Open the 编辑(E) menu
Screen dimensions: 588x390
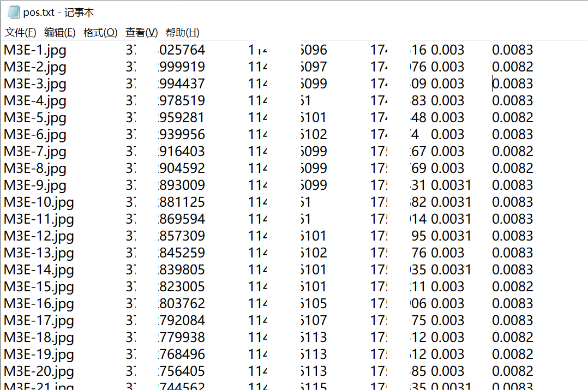click(x=59, y=33)
